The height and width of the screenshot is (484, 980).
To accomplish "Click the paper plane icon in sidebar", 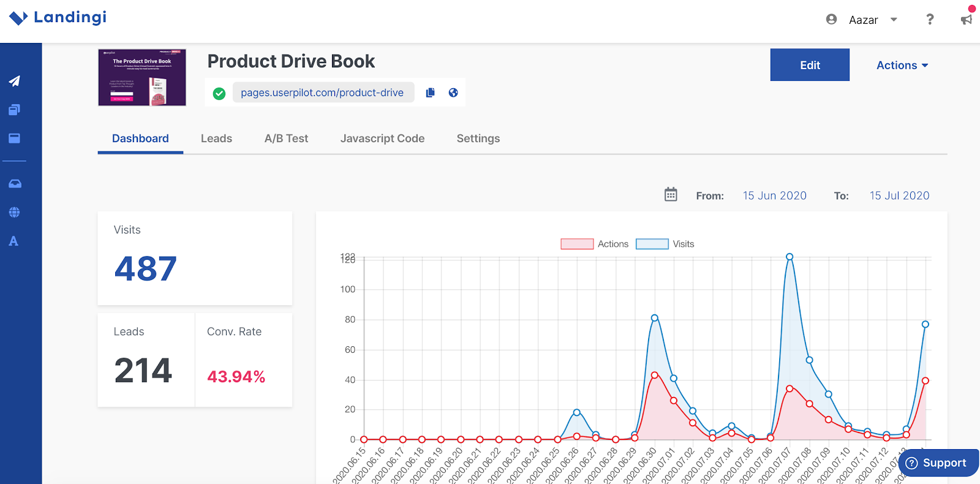I will (x=15, y=81).
